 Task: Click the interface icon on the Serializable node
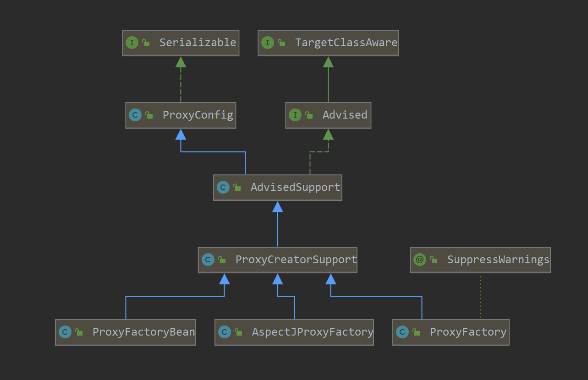click(132, 43)
